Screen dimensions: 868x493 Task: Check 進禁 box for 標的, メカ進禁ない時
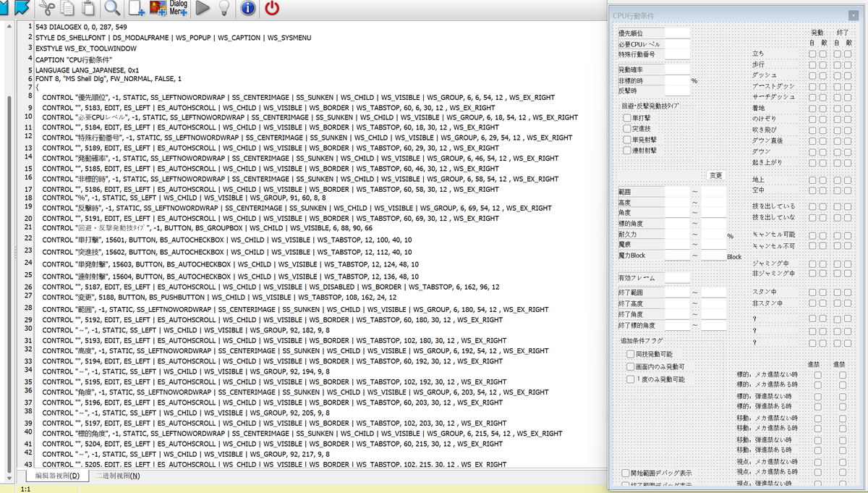tap(817, 375)
